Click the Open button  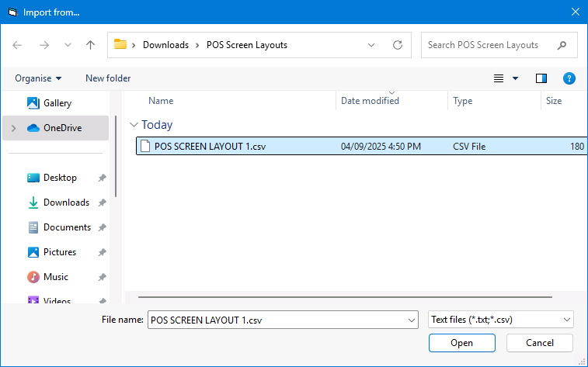[x=461, y=343]
